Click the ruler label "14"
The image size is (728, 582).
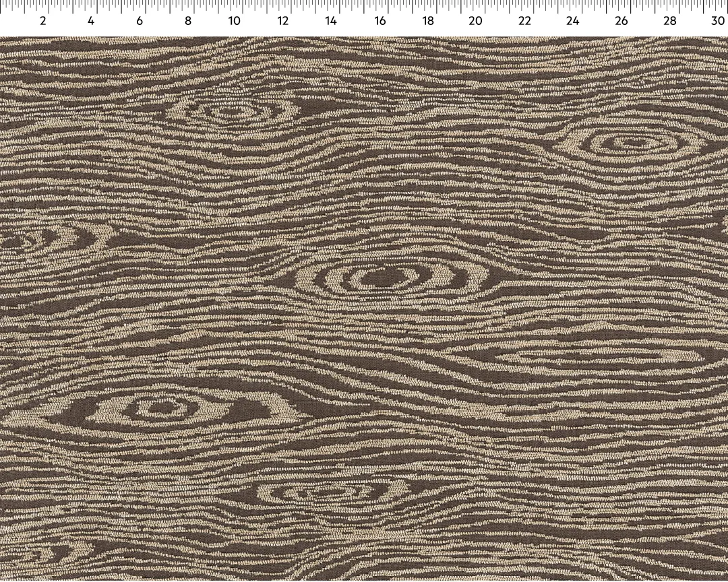[331, 21]
